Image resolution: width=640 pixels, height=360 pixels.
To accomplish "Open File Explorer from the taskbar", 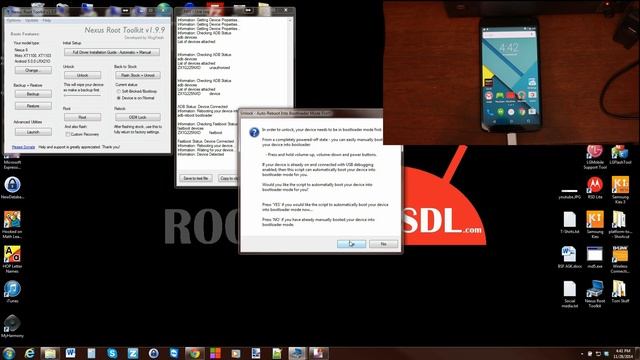I will pos(50,353).
